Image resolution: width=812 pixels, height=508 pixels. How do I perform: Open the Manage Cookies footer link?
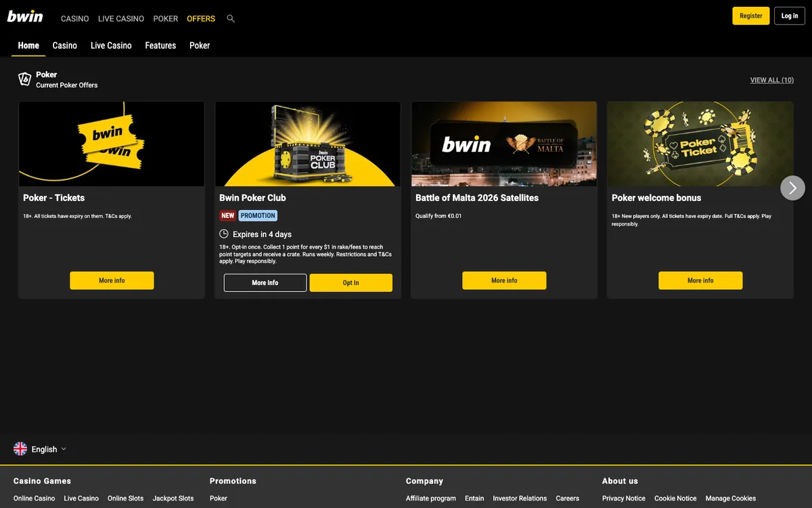point(731,499)
